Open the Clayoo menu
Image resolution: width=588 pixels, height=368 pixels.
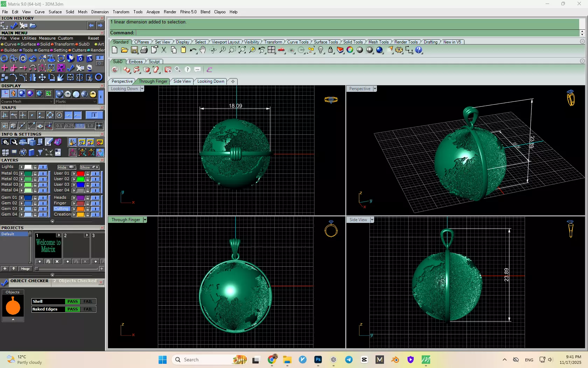(220, 12)
